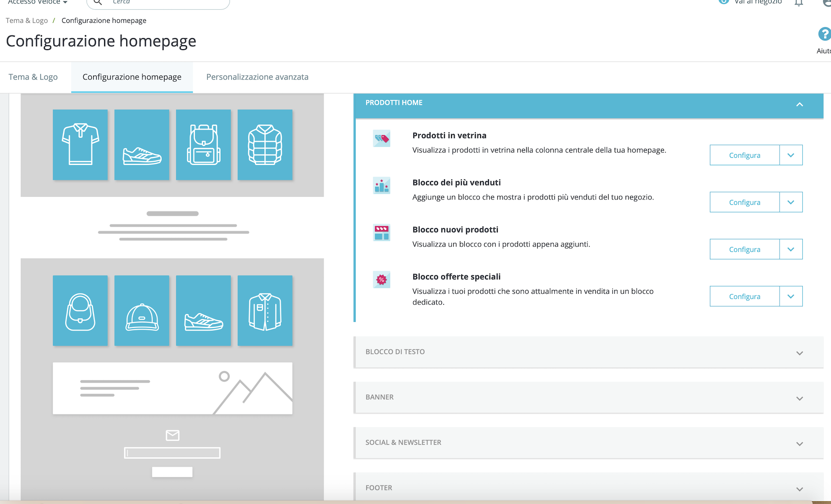Screen dimensions: 831x504
Task: Go to Tema & Logo breadcrumb link
Action: 27,21
